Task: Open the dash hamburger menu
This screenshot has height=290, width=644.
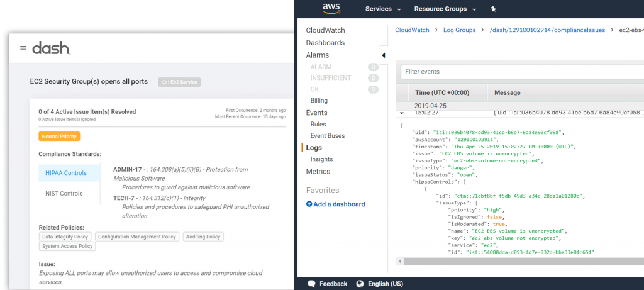Action: click(x=23, y=48)
